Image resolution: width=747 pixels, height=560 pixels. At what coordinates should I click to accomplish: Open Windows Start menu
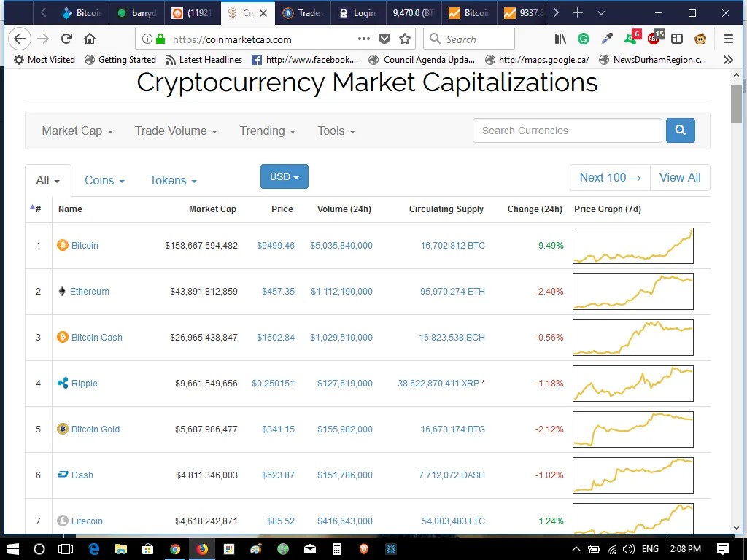[x=13, y=549]
